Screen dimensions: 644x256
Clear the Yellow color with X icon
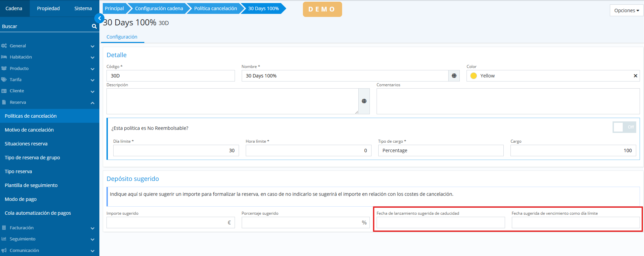pos(635,76)
